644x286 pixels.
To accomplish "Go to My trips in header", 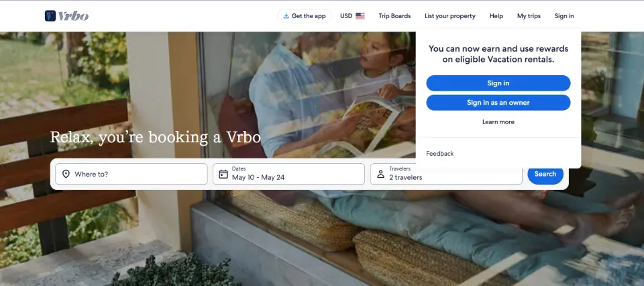I will [x=529, y=16].
